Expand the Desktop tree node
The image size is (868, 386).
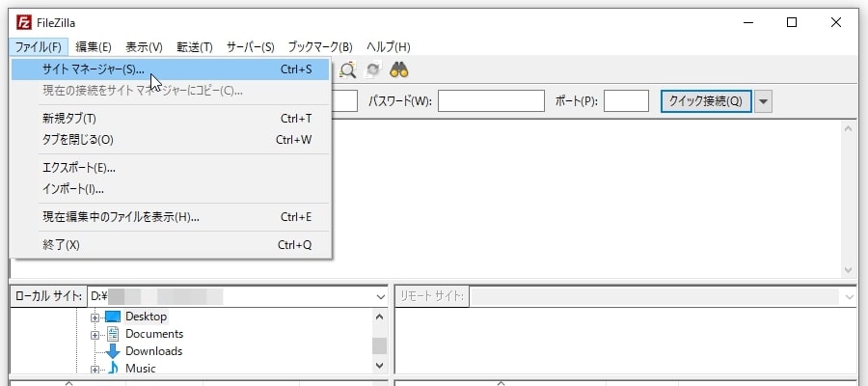[95, 317]
